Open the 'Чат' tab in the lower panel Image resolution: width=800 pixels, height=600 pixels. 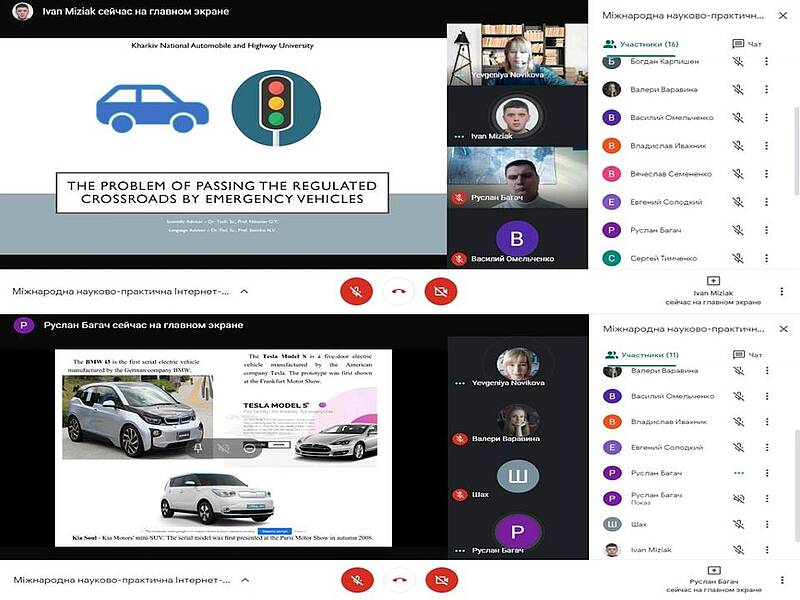point(747,355)
